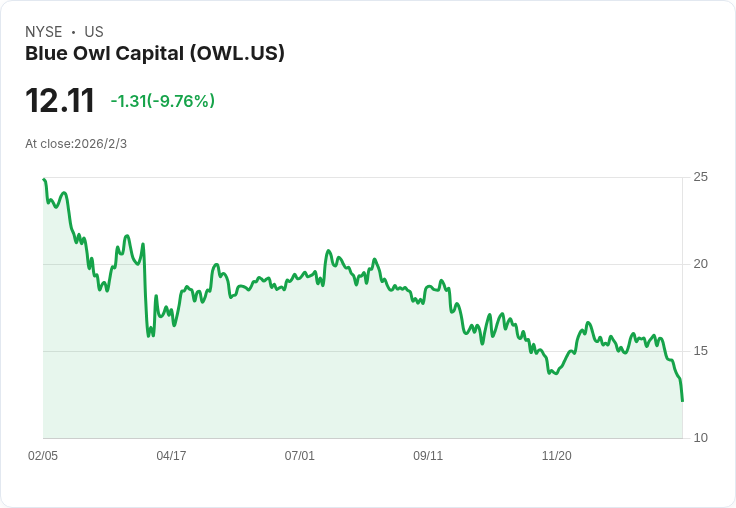Click the 07/01 date on x-axis
Image resolution: width=736 pixels, height=508 pixels.
click(299, 455)
